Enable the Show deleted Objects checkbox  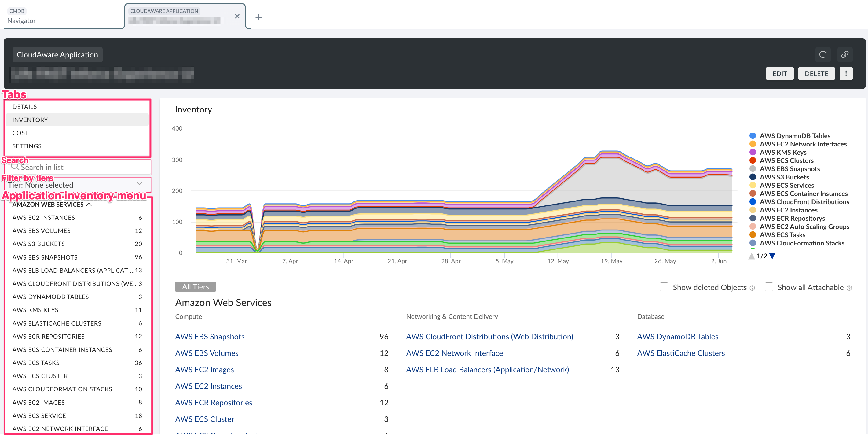(x=664, y=287)
